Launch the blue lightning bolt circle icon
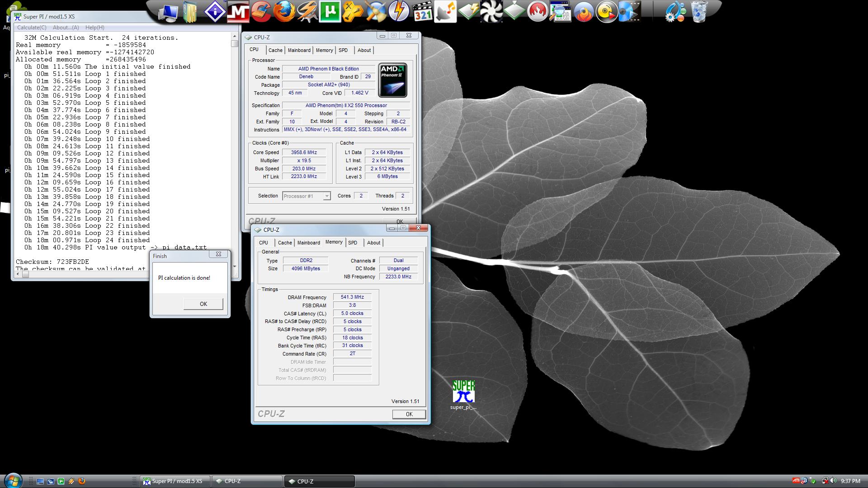Image resolution: width=868 pixels, height=488 pixels. click(399, 12)
